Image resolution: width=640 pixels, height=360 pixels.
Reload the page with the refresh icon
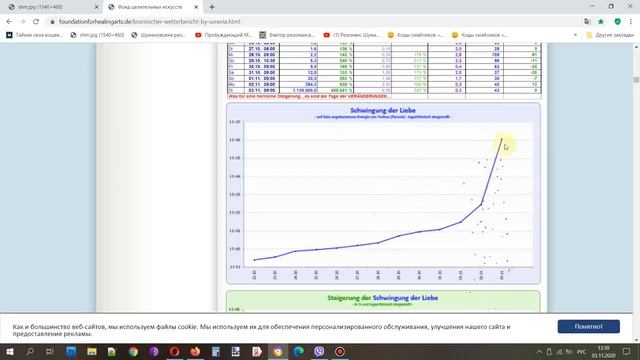tap(36, 22)
